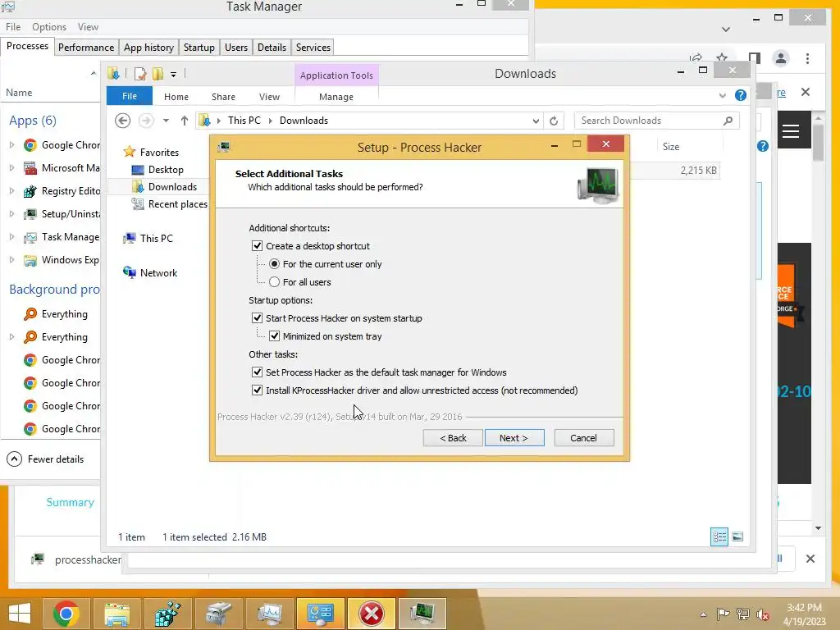Open Quick Access Toolbar customize dropdown
This screenshot has height=630, width=840.
(x=174, y=74)
